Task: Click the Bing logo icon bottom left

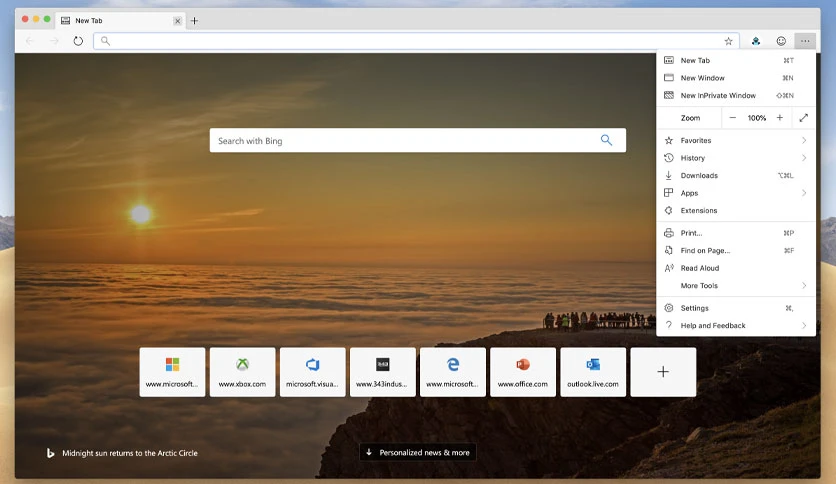Action: [x=50, y=453]
